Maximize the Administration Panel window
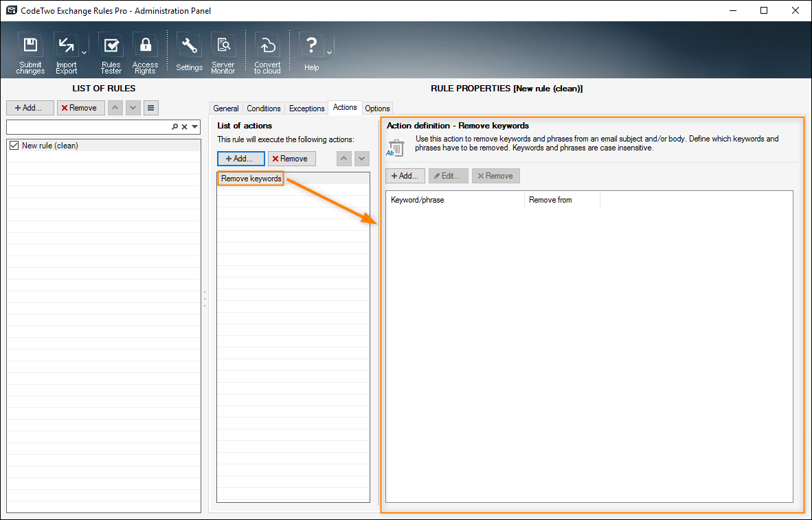812x520 pixels. [764, 10]
